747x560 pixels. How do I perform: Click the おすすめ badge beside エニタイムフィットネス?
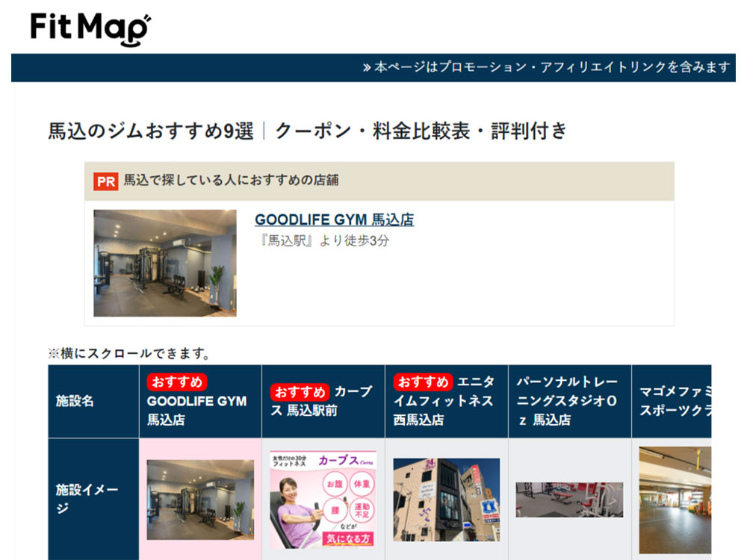(x=424, y=382)
